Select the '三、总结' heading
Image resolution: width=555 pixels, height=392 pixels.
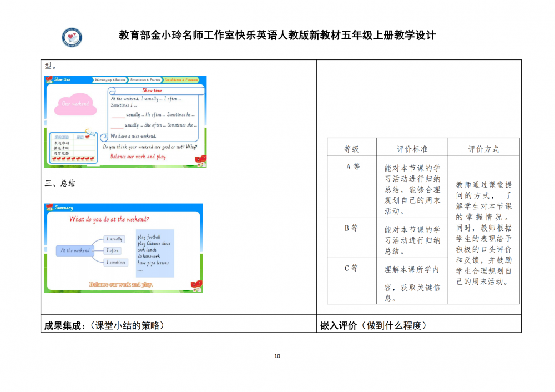(60, 183)
